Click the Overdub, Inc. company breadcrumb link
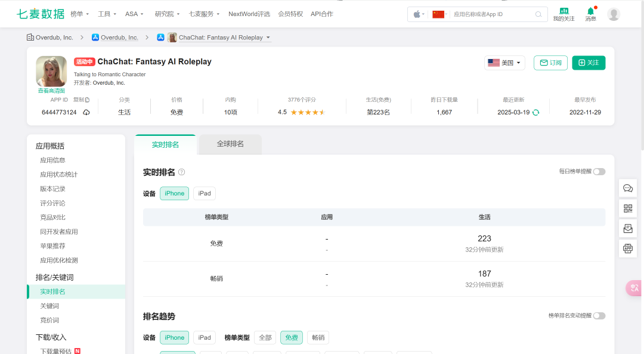 click(54, 38)
